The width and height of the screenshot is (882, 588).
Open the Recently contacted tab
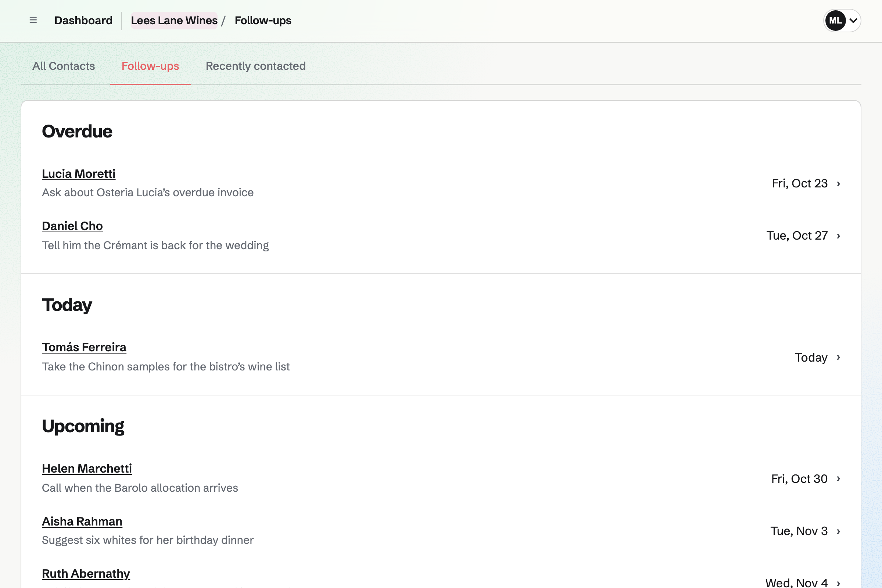[x=255, y=66]
